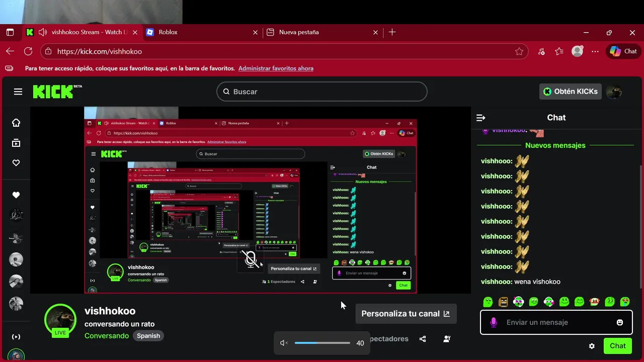644x362 pixels.
Task: Open the Browse icon in the Kick sidebar
Action: [16, 143]
